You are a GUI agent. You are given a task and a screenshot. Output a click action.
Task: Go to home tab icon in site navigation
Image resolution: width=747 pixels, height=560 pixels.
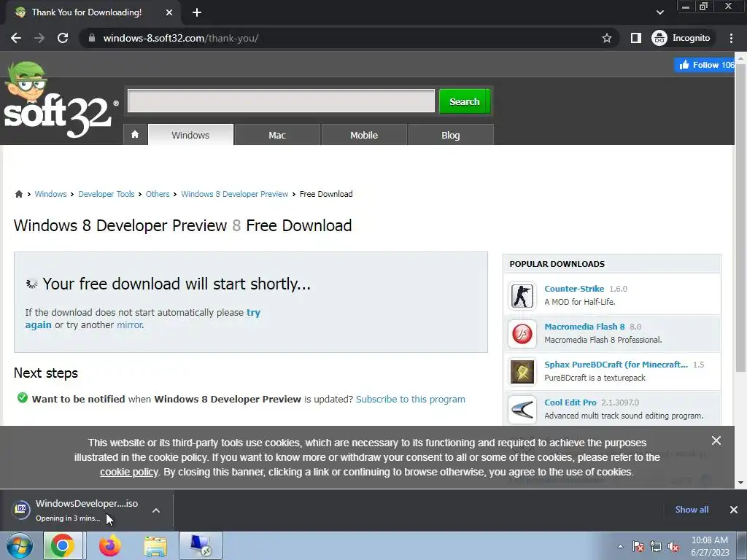135,135
